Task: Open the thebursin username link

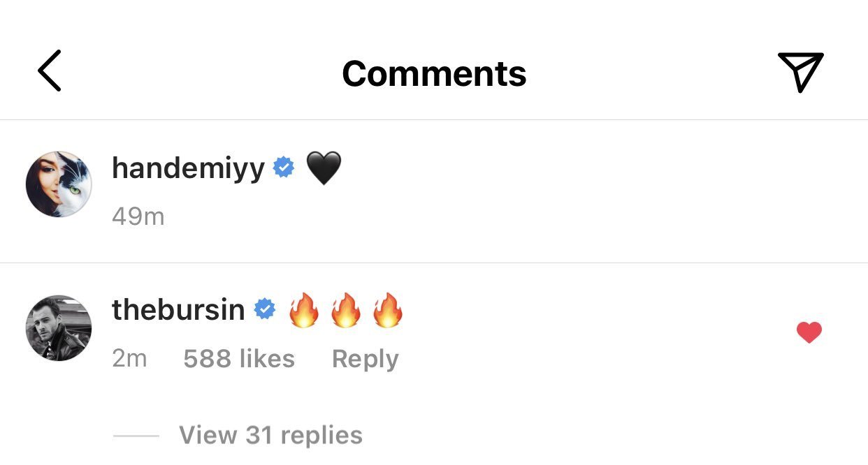Action: pyautogui.click(x=178, y=309)
